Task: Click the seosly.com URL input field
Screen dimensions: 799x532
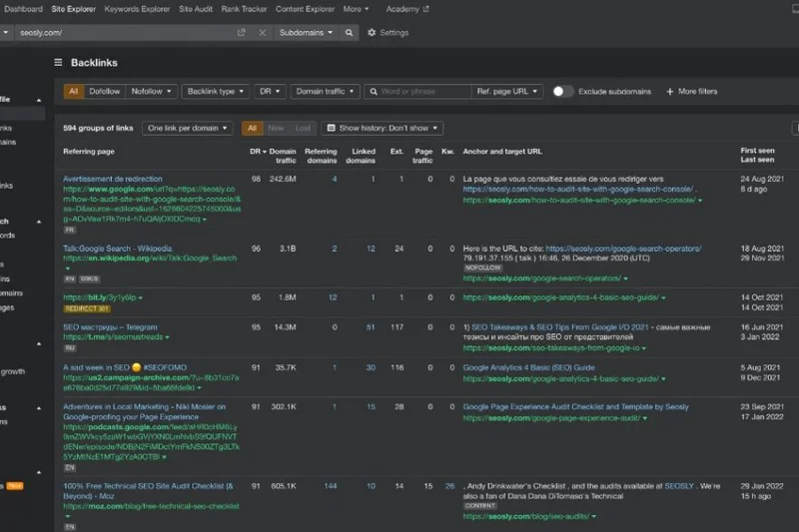Action: coord(125,33)
